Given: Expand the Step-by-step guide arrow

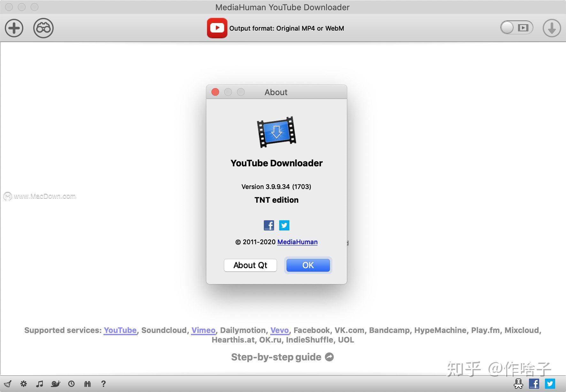Looking at the screenshot, I should pyautogui.click(x=330, y=357).
